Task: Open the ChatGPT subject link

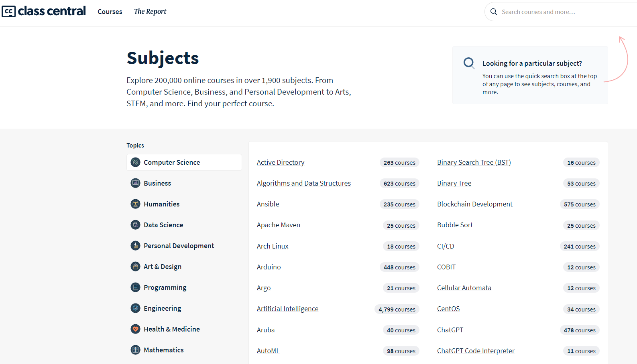Action: (450, 330)
